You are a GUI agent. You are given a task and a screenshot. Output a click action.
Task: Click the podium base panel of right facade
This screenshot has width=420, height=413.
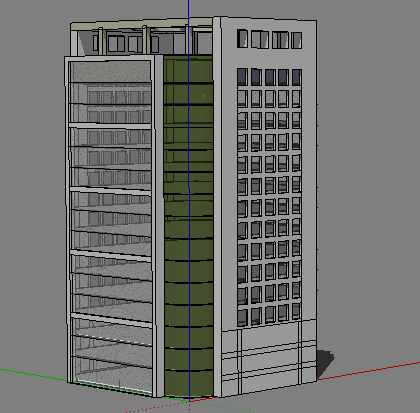pos(269,357)
